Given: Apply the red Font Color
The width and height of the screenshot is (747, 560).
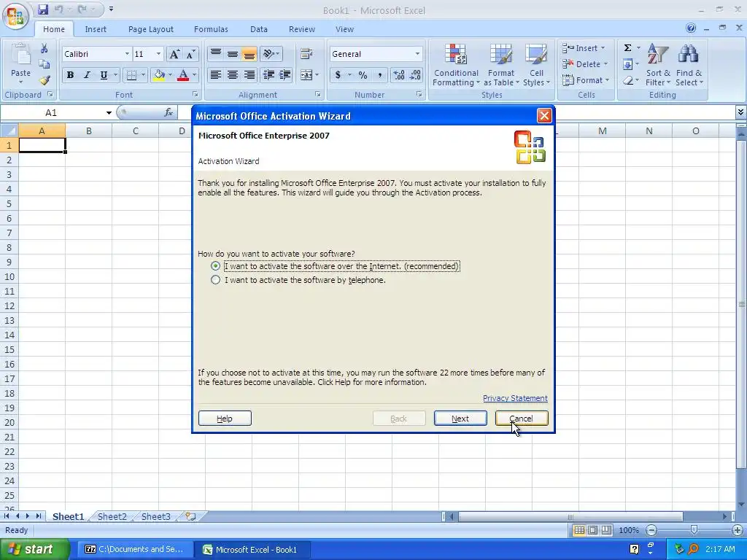Looking at the screenshot, I should (x=183, y=75).
